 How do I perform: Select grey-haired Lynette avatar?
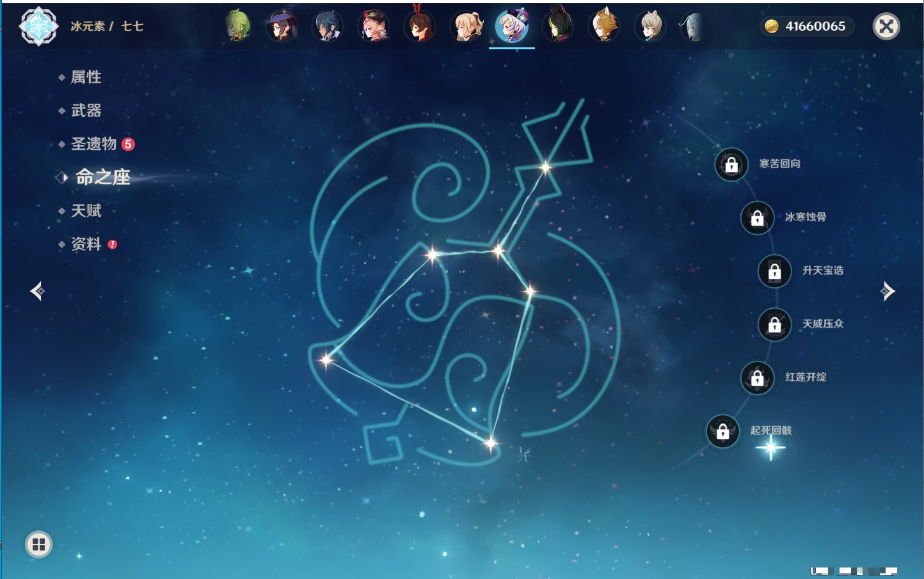click(650, 26)
